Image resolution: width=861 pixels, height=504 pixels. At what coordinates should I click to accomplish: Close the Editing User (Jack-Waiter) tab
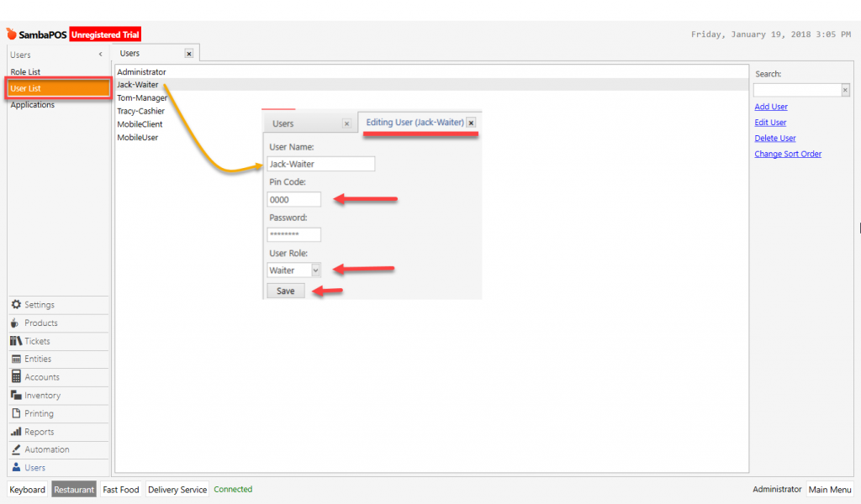pos(471,123)
